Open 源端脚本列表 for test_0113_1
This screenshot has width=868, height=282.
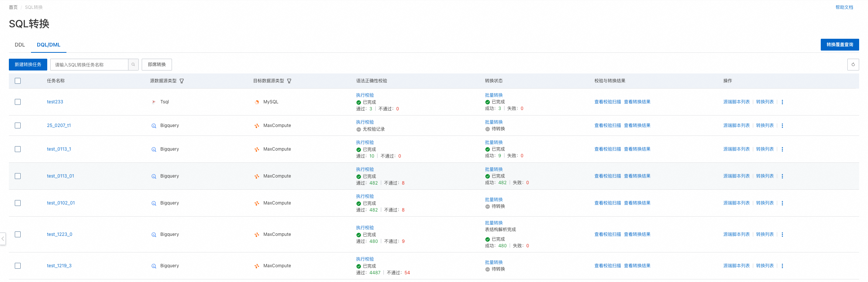coord(736,149)
